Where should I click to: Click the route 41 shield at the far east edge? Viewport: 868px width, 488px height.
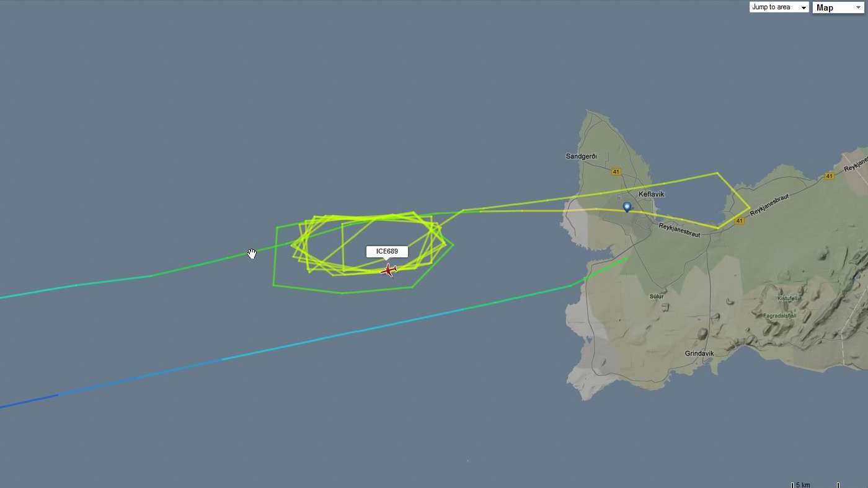(830, 176)
